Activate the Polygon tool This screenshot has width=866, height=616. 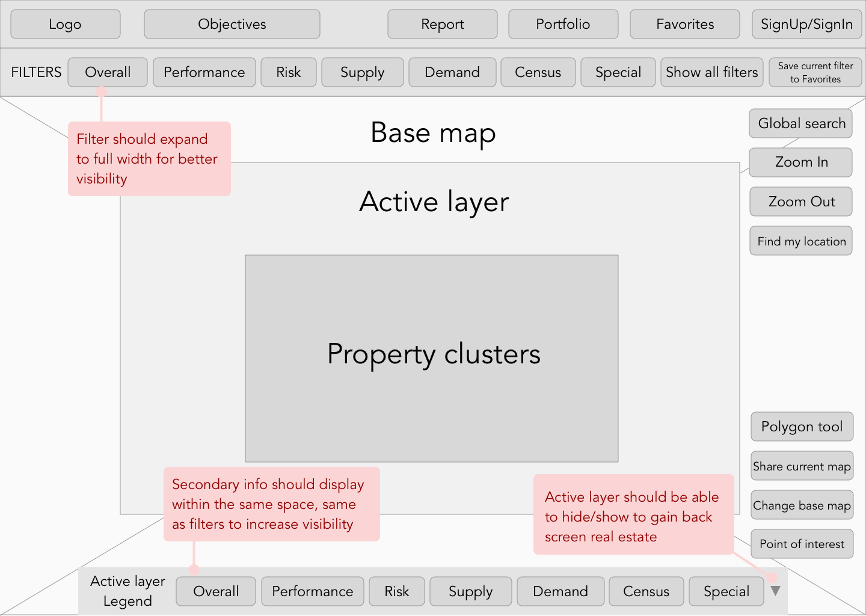(x=802, y=427)
